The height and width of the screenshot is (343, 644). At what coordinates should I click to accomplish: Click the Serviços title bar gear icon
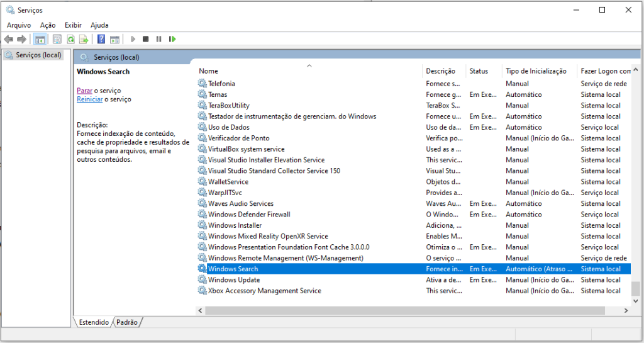pos(10,10)
